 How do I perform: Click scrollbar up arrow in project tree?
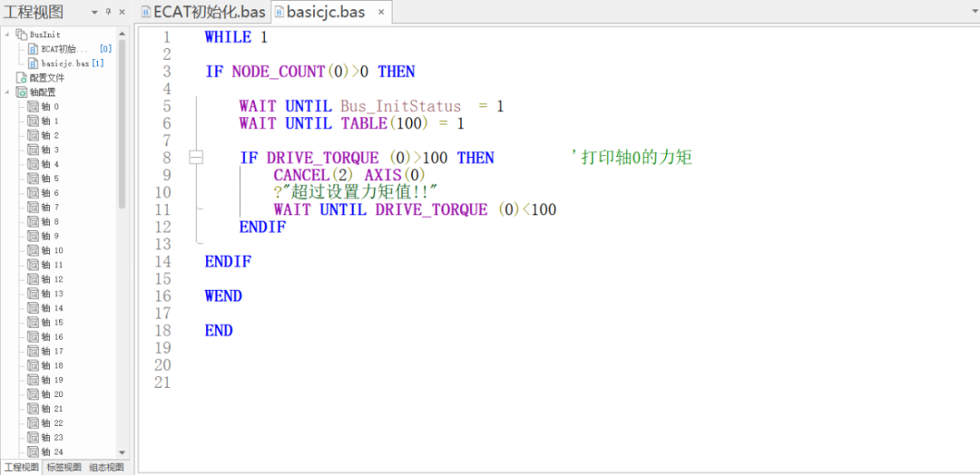[x=122, y=34]
